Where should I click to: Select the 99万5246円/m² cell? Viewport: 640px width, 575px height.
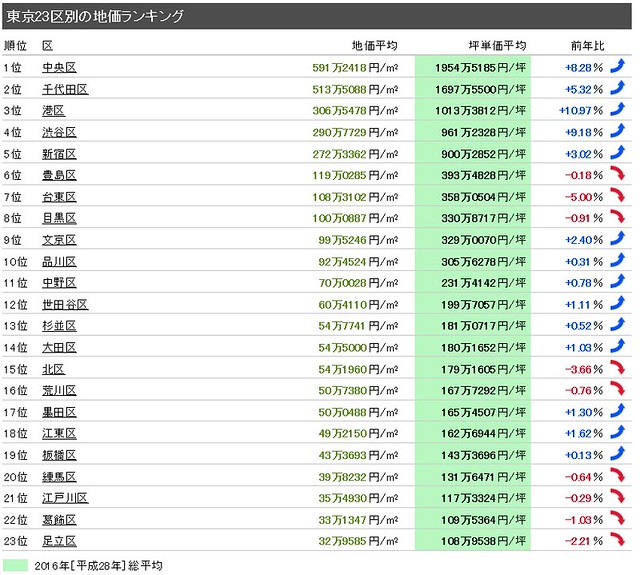click(358, 240)
